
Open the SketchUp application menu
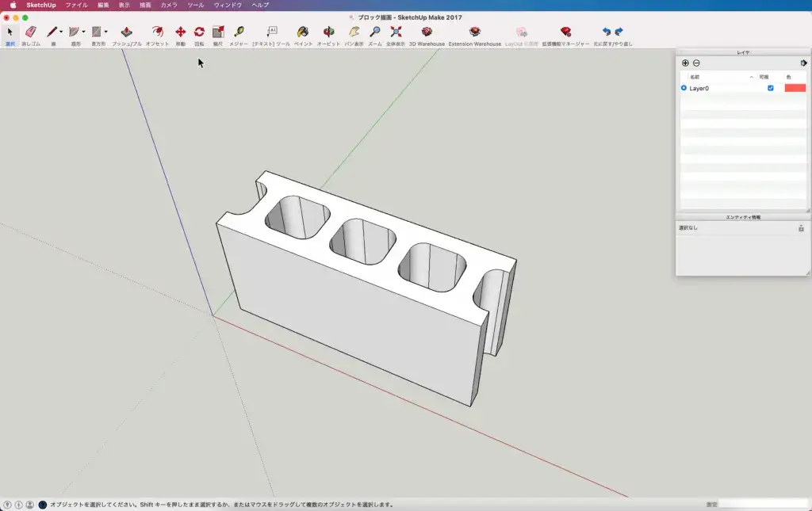(x=41, y=6)
